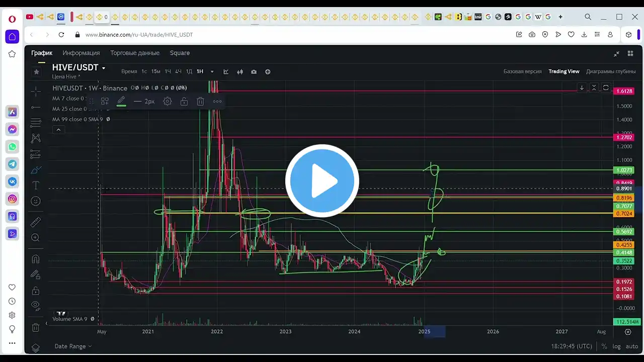The image size is (644, 362).
Task: Add a comparison symbol with the plus icon
Action: (268, 72)
